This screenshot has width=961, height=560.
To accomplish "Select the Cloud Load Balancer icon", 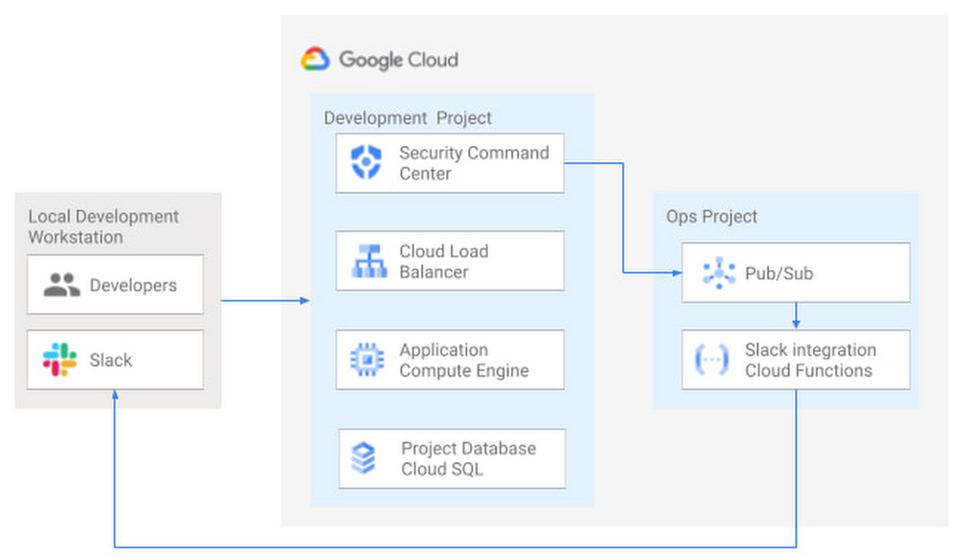I will tap(369, 261).
